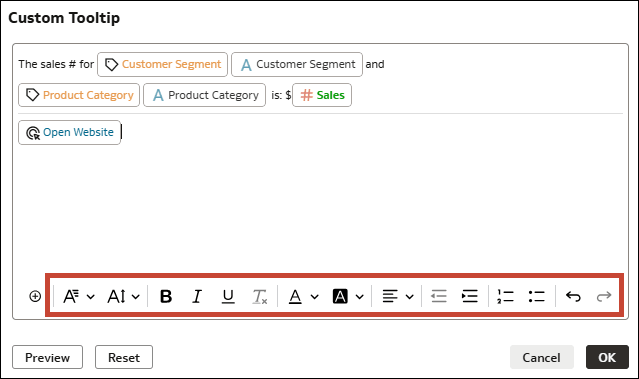Clear text formatting with Tx icon
The height and width of the screenshot is (379, 639).
[x=260, y=296]
